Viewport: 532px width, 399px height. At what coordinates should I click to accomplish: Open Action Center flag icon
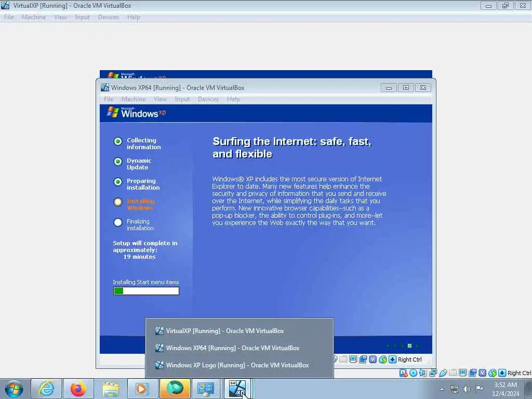pyautogui.click(x=479, y=389)
